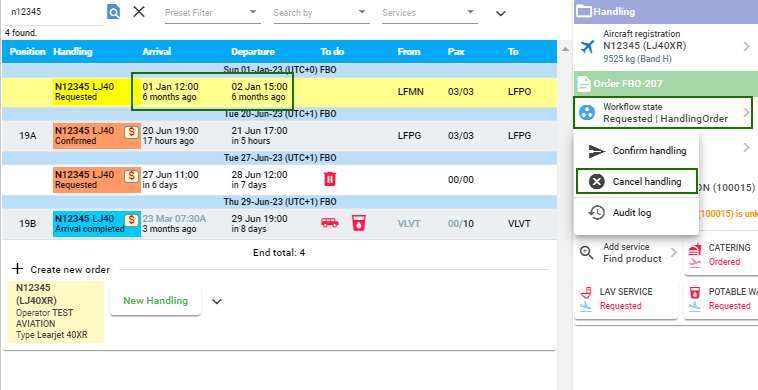Click the red potable water to-do icon in row 19B
The image size is (758, 390).
click(x=359, y=223)
